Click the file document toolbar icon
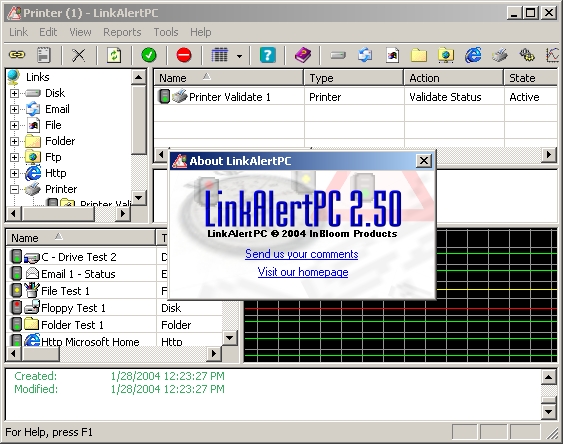Screen dimensions: 563x444 coord(392,55)
